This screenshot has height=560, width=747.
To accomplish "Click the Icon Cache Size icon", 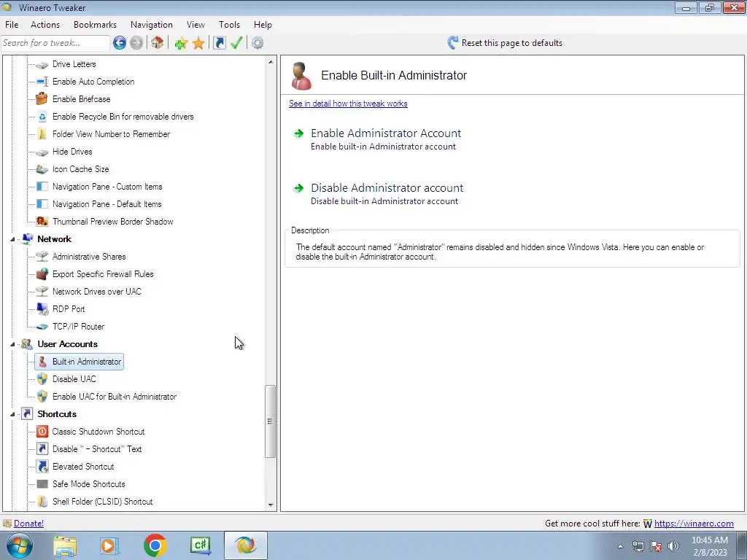I will click(42, 169).
